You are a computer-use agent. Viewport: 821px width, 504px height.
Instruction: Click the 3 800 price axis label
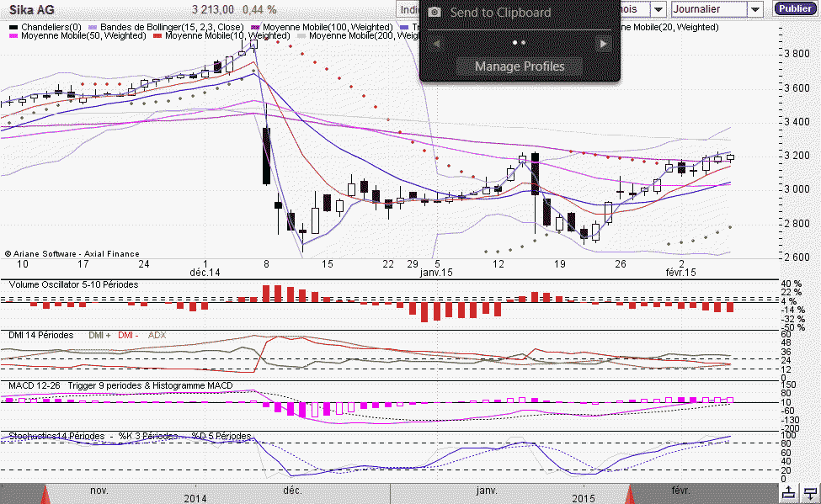pyautogui.click(x=797, y=54)
